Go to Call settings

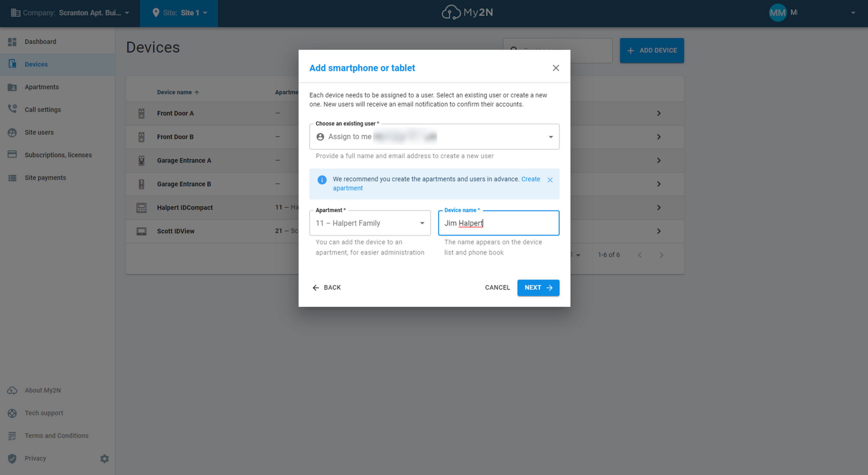pos(57,109)
